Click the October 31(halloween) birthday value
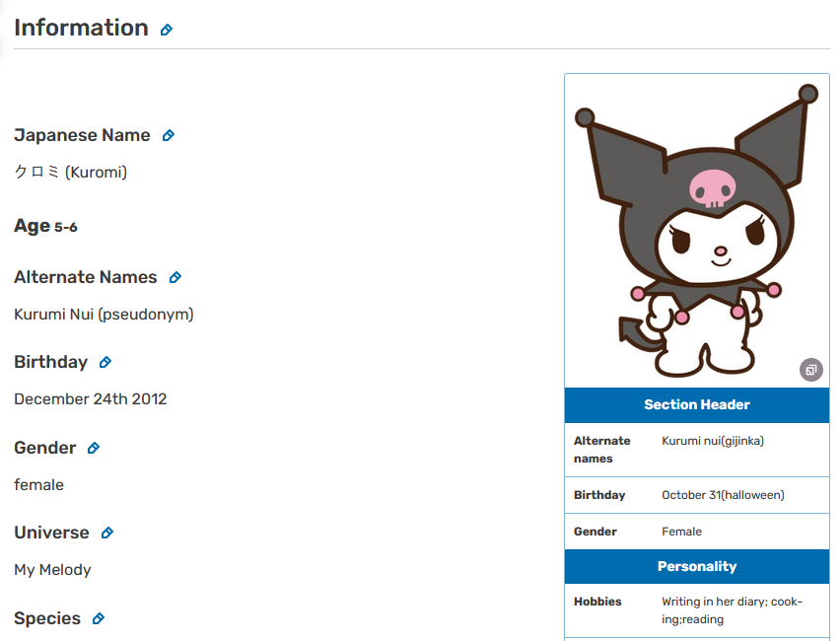This screenshot has height=641, width=840. [x=723, y=495]
